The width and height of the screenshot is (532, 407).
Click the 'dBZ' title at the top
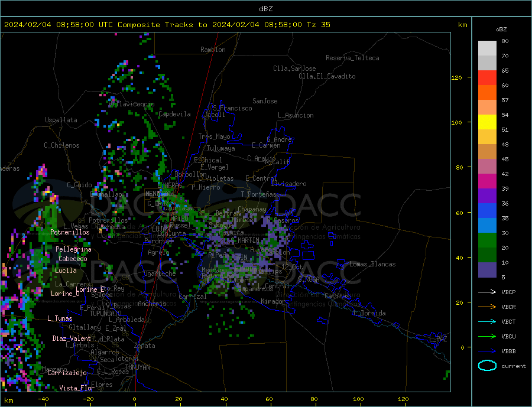coord(265,9)
